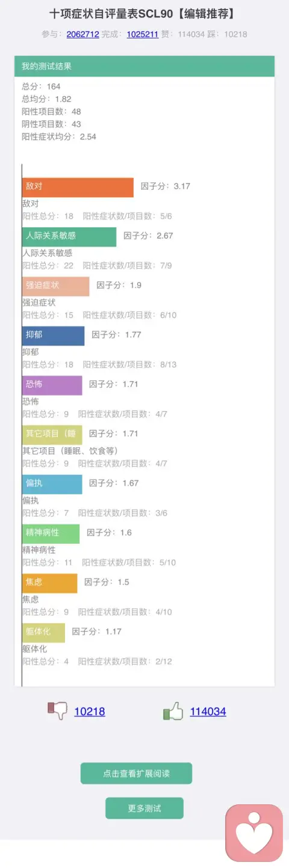Click the 更多测试 button

click(x=144, y=808)
